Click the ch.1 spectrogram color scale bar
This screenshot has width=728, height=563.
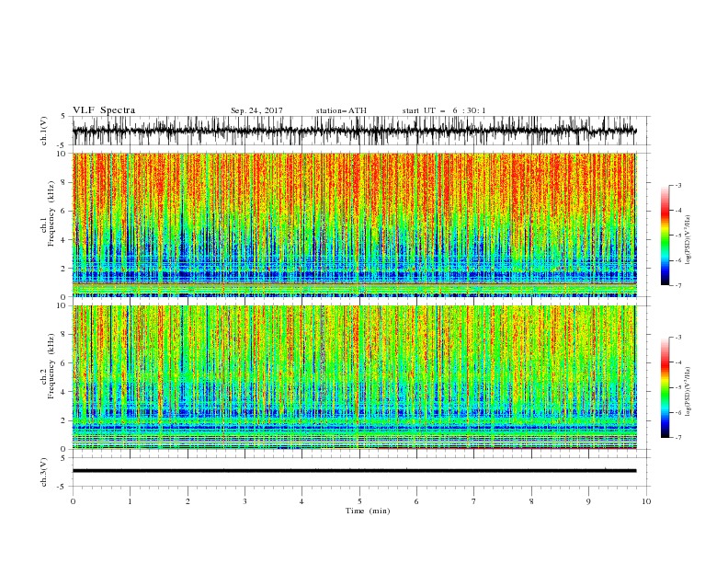pyautogui.click(x=665, y=236)
